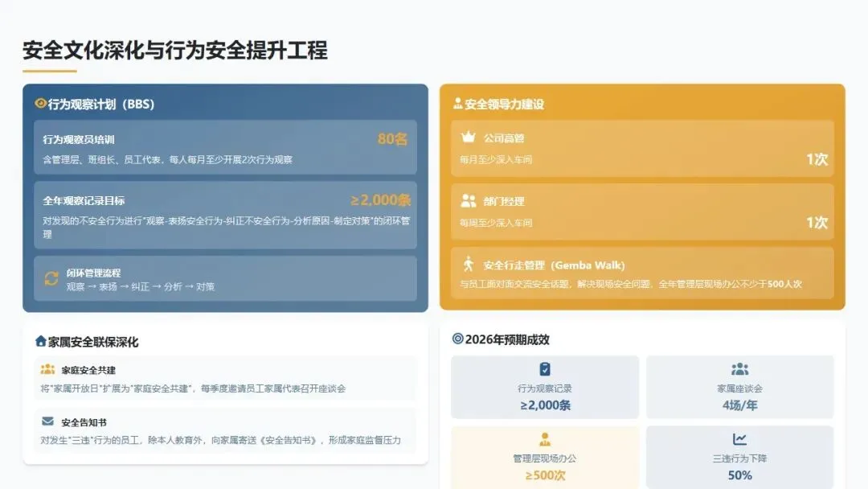Click the 家庭安全共建 label

click(88, 370)
